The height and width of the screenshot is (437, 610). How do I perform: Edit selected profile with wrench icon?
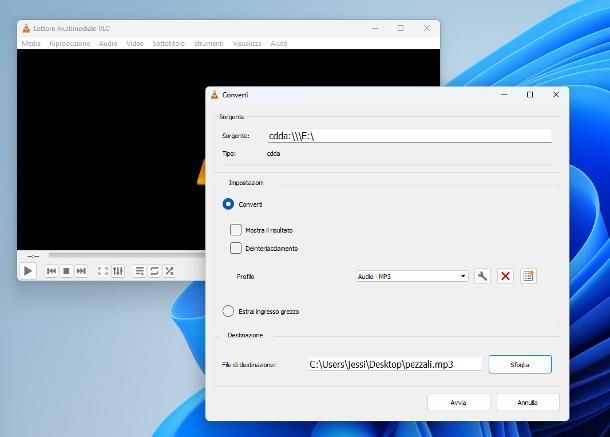point(482,276)
